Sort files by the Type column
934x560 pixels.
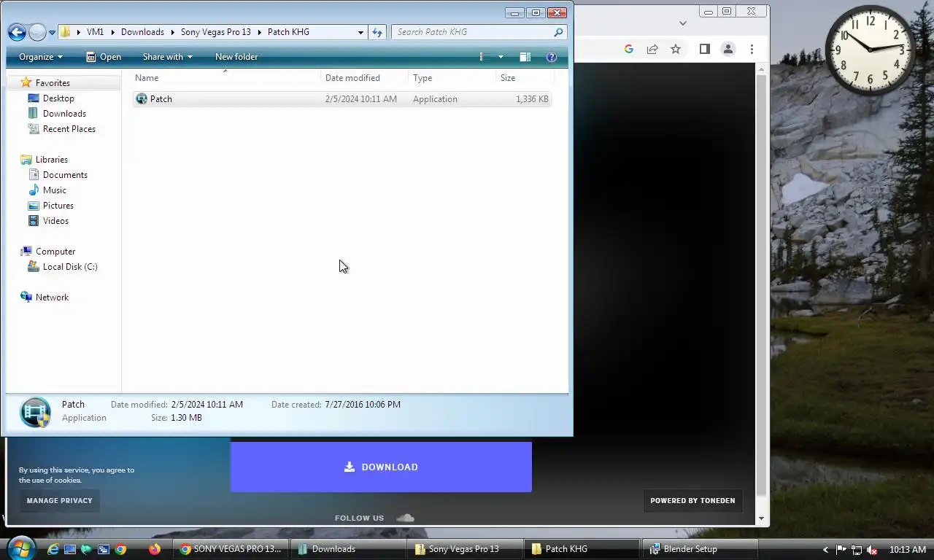452,78
